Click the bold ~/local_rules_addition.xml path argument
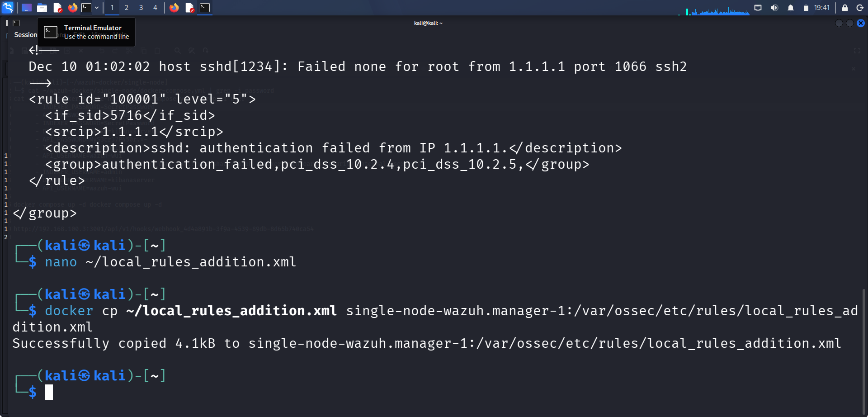Screen dimensions: 868x417 pyautogui.click(x=231, y=311)
